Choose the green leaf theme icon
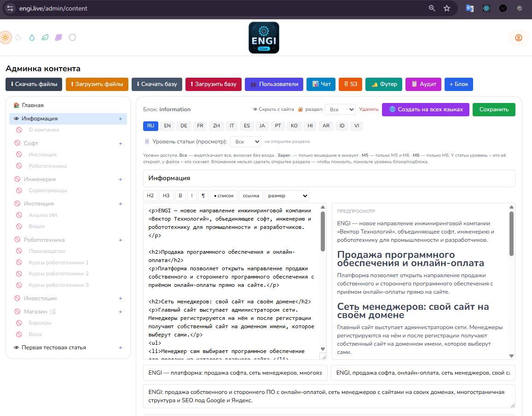 [x=45, y=38]
